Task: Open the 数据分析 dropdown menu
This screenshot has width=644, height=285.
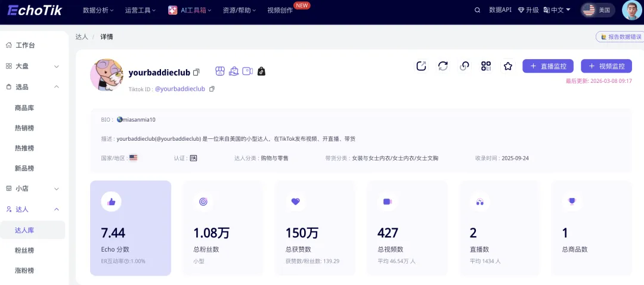Action: [x=98, y=10]
